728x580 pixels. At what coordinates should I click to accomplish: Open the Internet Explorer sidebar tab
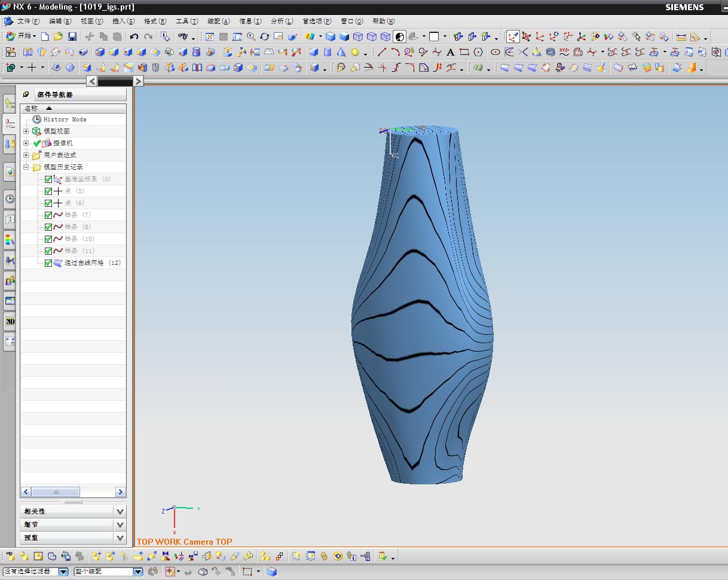pos(10,172)
